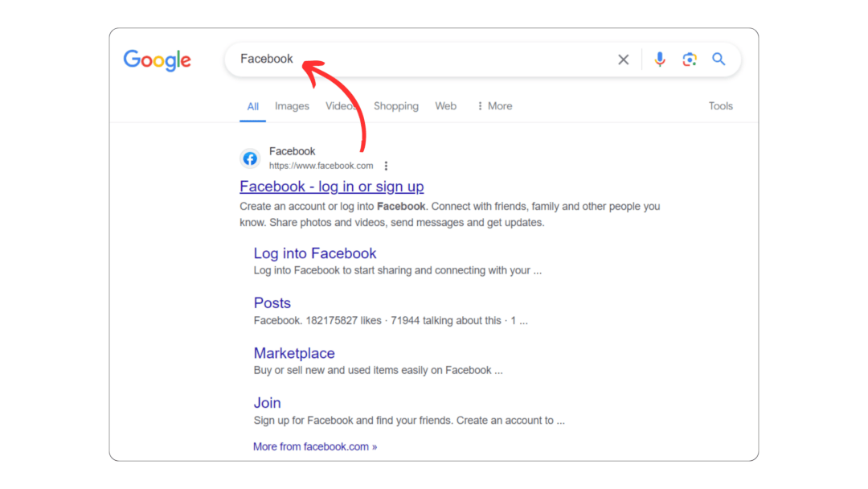The height and width of the screenshot is (489, 868).
Task: Switch to the Shopping tab
Action: tap(395, 106)
